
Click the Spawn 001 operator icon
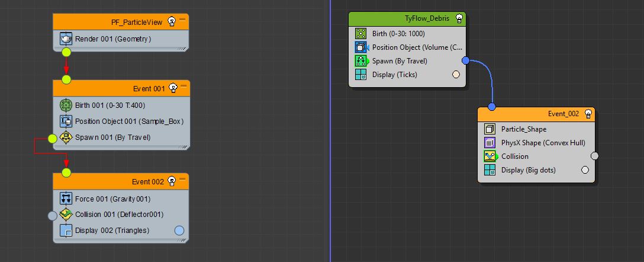(x=66, y=137)
